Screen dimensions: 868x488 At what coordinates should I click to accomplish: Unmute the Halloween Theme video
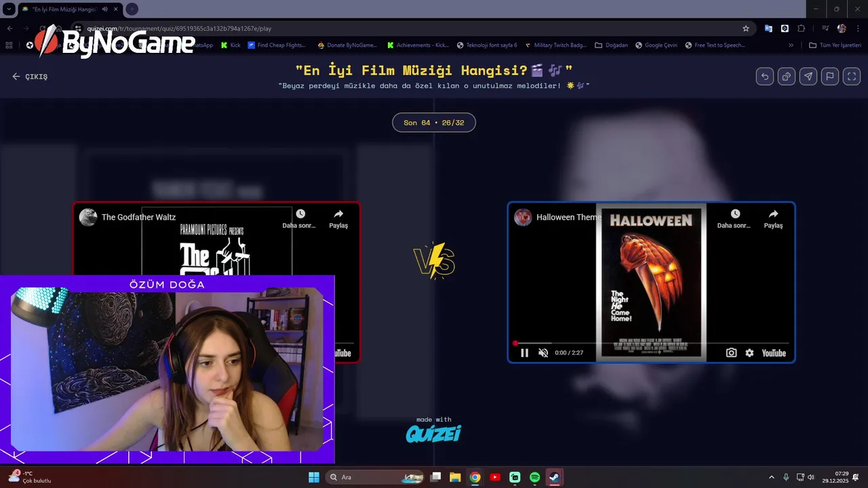click(x=543, y=353)
